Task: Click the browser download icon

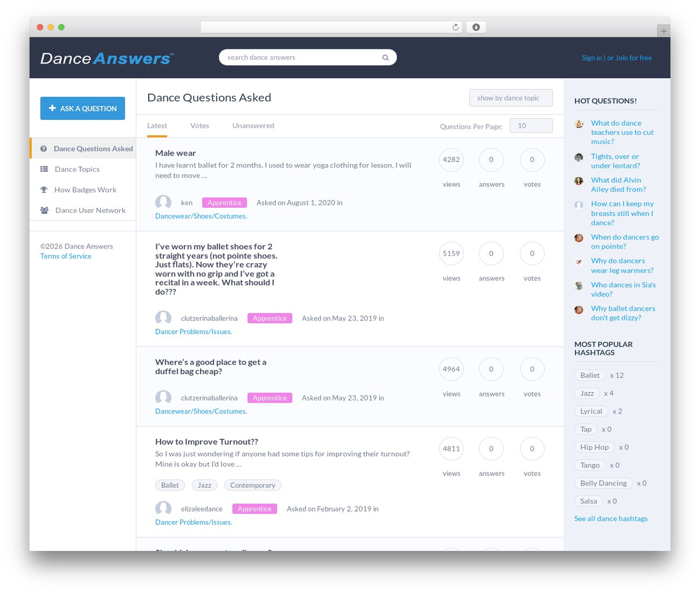Action: point(476,27)
